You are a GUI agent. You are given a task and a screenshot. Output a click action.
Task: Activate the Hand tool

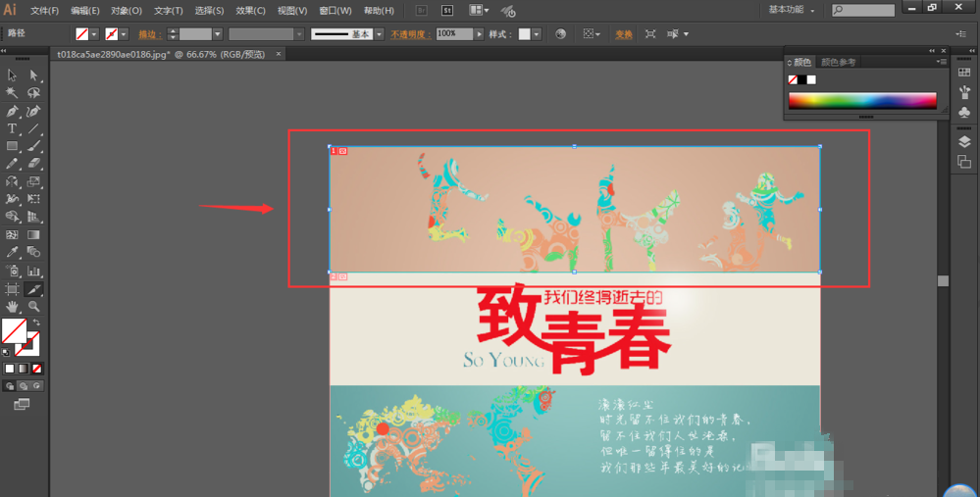tap(13, 307)
